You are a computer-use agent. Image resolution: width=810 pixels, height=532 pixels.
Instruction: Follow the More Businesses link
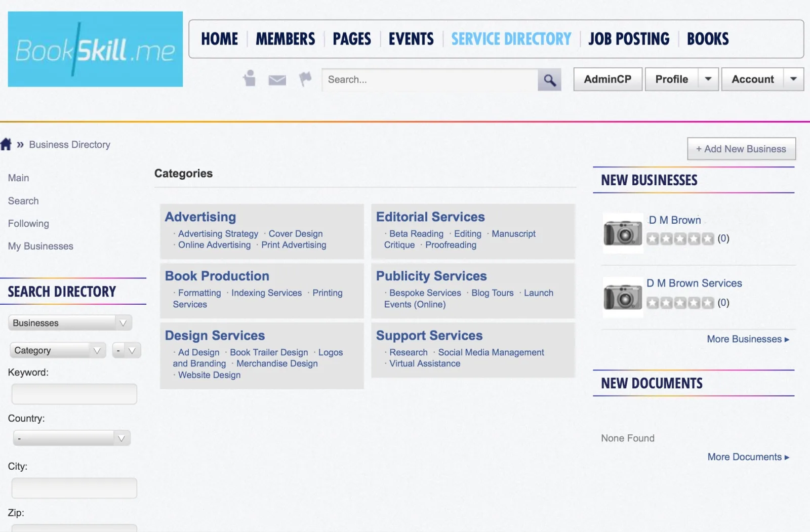(748, 339)
